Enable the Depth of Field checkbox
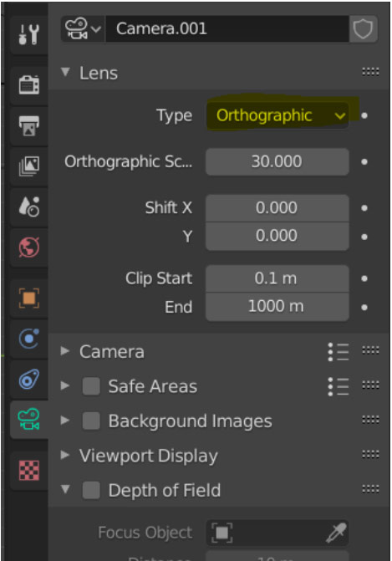 coord(91,490)
